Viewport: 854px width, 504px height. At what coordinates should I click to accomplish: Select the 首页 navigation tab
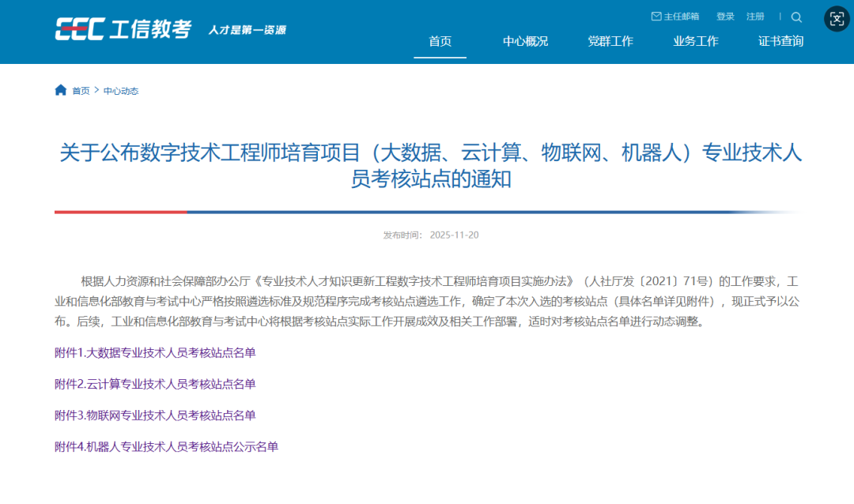(x=440, y=41)
